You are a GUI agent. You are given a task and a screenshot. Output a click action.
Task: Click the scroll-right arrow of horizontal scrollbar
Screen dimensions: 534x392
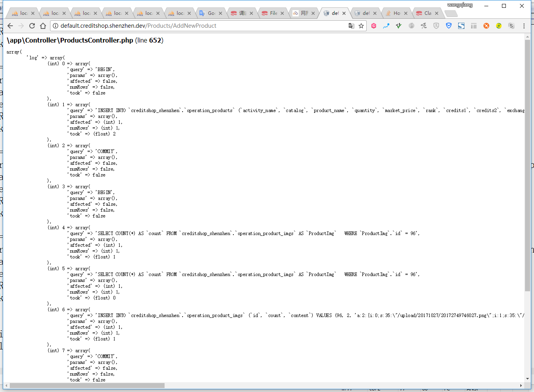coord(521,386)
